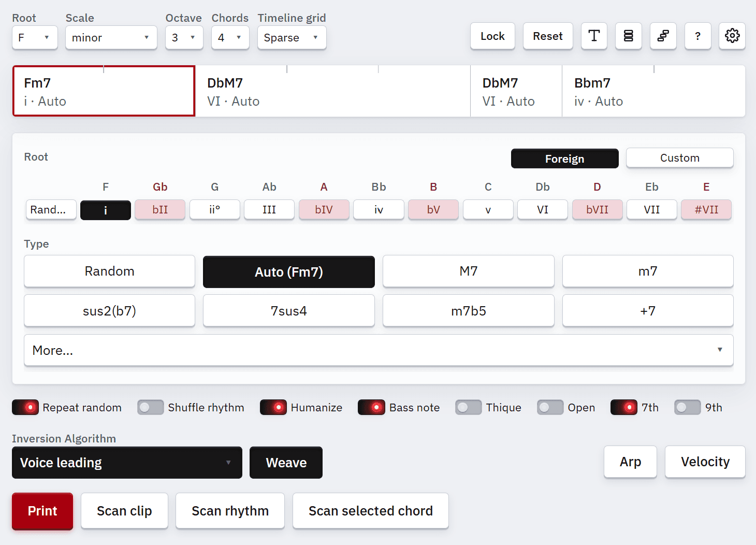Select the first DbM7 chord slot

click(333, 91)
